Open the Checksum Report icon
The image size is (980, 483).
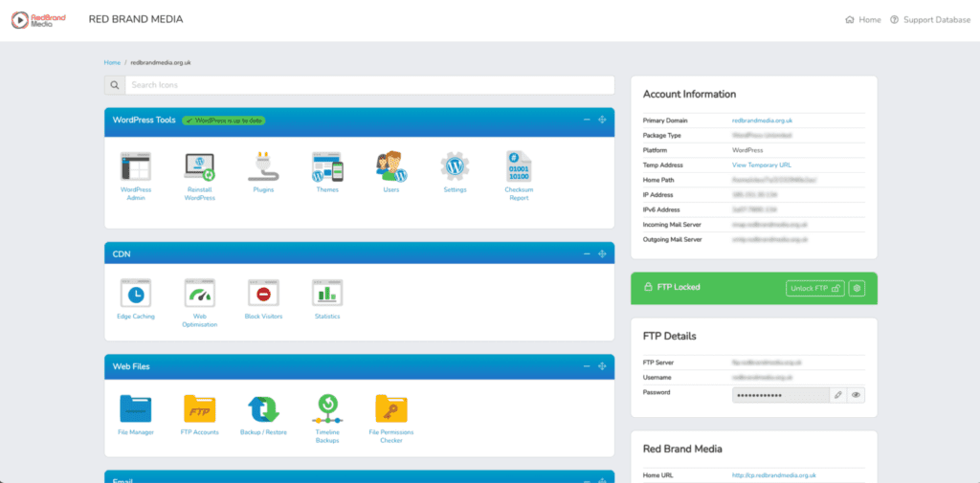pos(518,166)
